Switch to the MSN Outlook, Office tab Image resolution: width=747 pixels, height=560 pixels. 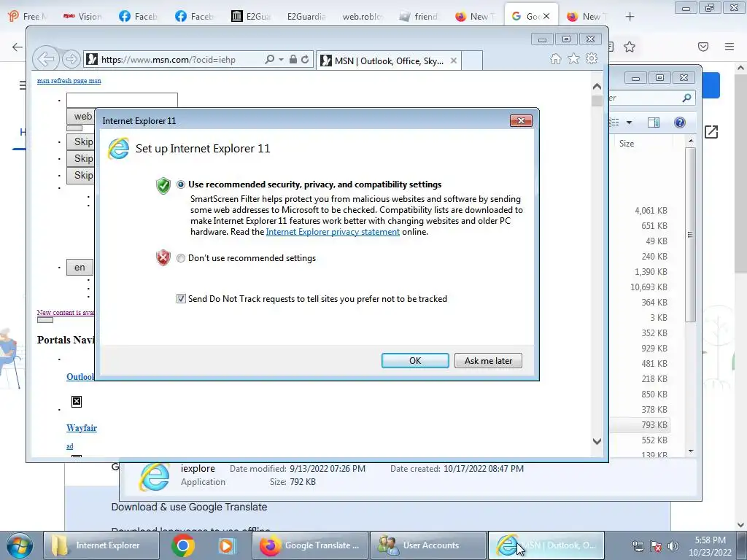point(388,61)
